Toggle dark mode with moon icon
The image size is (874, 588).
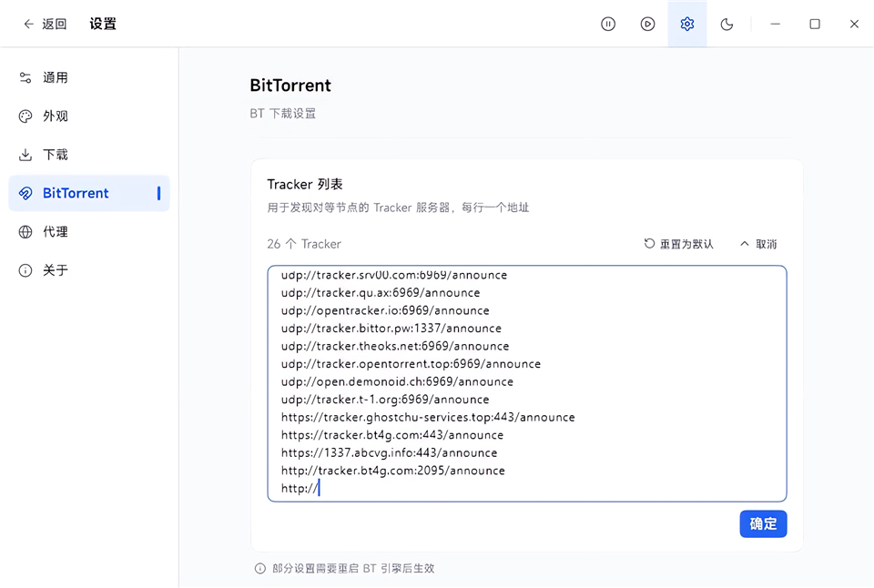[727, 24]
